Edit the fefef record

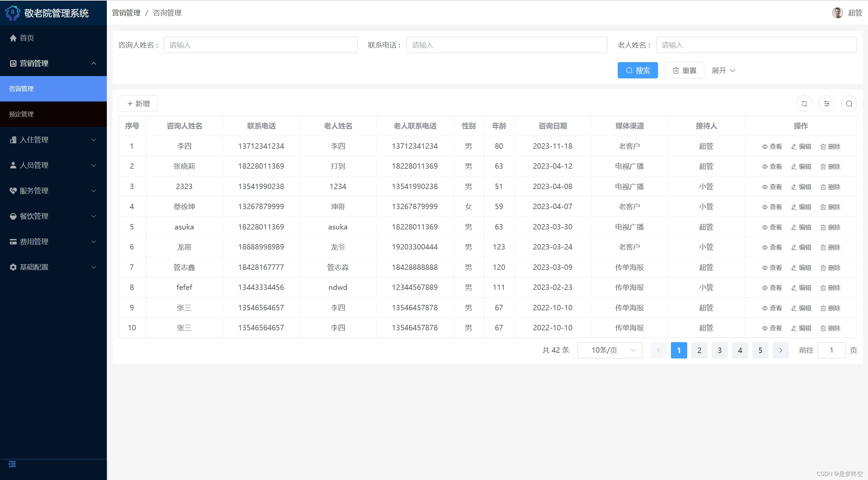(x=801, y=288)
